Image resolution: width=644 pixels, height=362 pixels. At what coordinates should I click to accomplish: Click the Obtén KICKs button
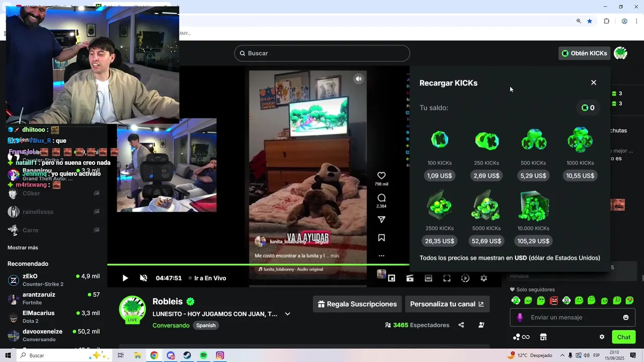tap(584, 53)
